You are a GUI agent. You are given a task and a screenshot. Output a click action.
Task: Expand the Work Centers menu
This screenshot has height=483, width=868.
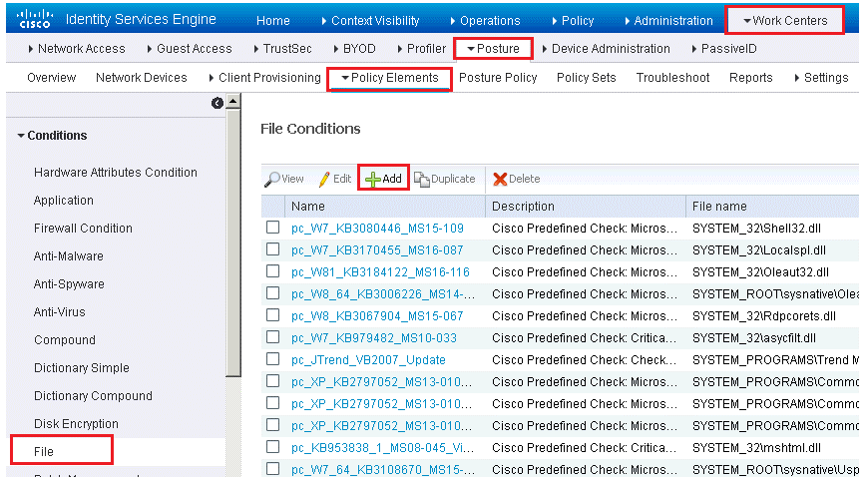pyautogui.click(x=784, y=21)
